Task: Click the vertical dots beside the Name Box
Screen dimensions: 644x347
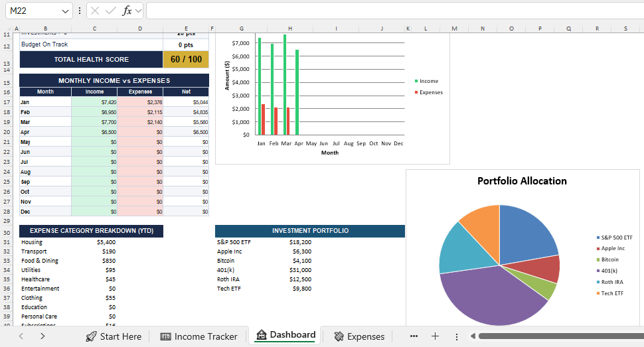Action: [x=80, y=11]
